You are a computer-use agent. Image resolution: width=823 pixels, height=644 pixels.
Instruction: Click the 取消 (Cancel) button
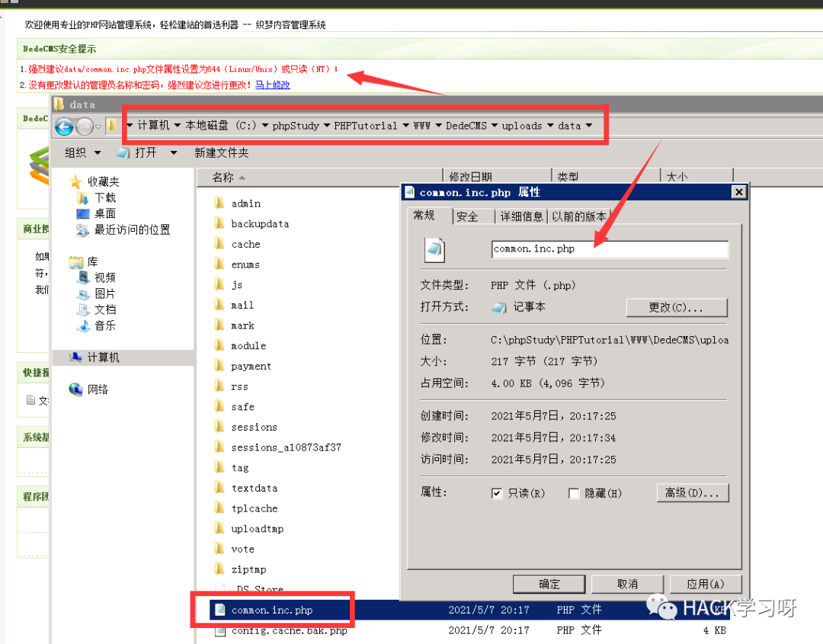pyautogui.click(x=627, y=584)
